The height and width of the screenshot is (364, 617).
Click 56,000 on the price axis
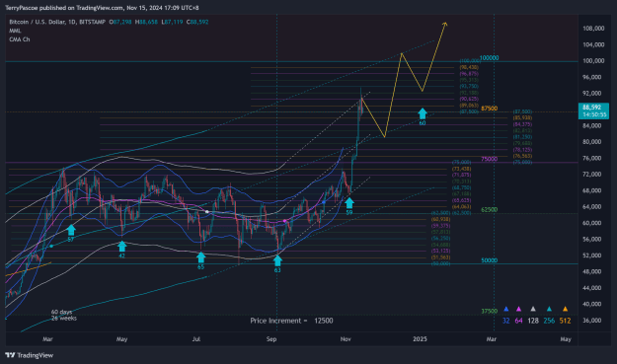591,239
